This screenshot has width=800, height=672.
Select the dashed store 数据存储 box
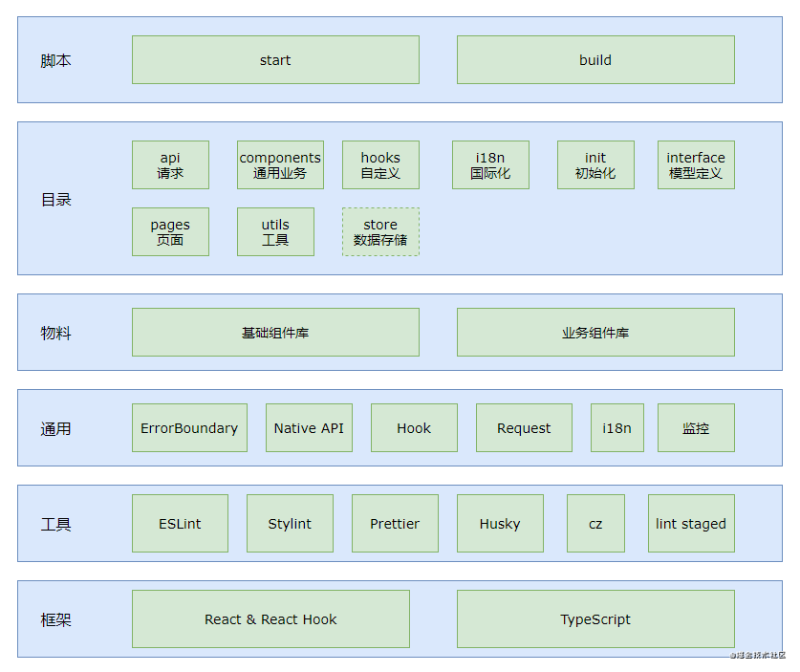point(380,231)
